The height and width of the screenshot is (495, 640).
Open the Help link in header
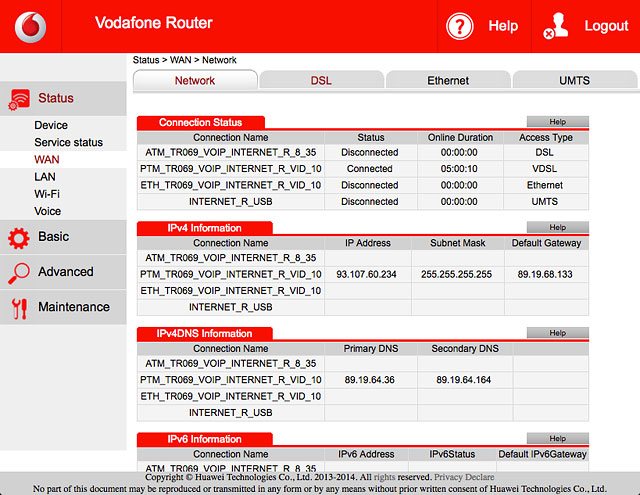(503, 26)
